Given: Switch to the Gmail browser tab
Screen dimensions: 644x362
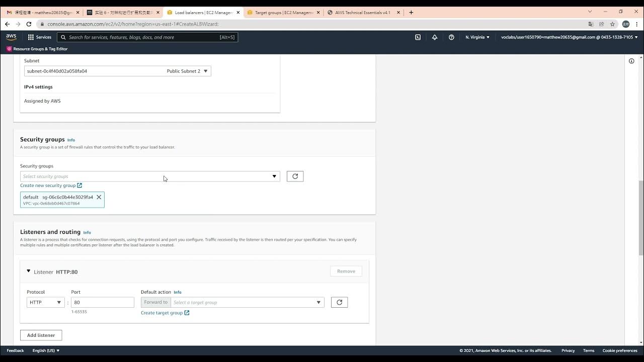Looking at the screenshot, I should point(43,13).
